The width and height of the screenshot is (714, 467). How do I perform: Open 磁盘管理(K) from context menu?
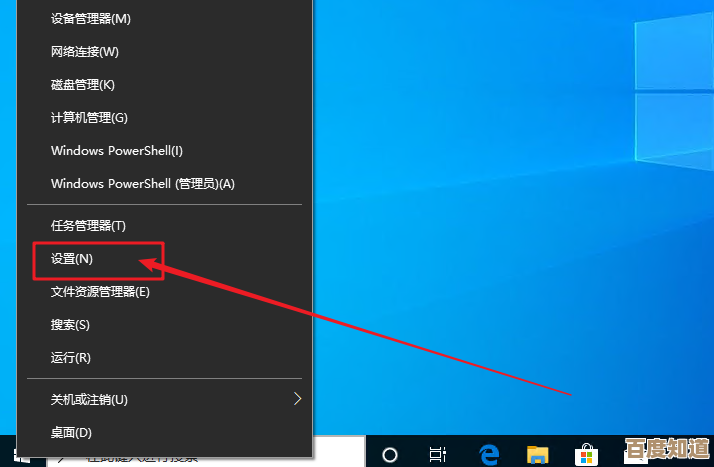(82, 85)
